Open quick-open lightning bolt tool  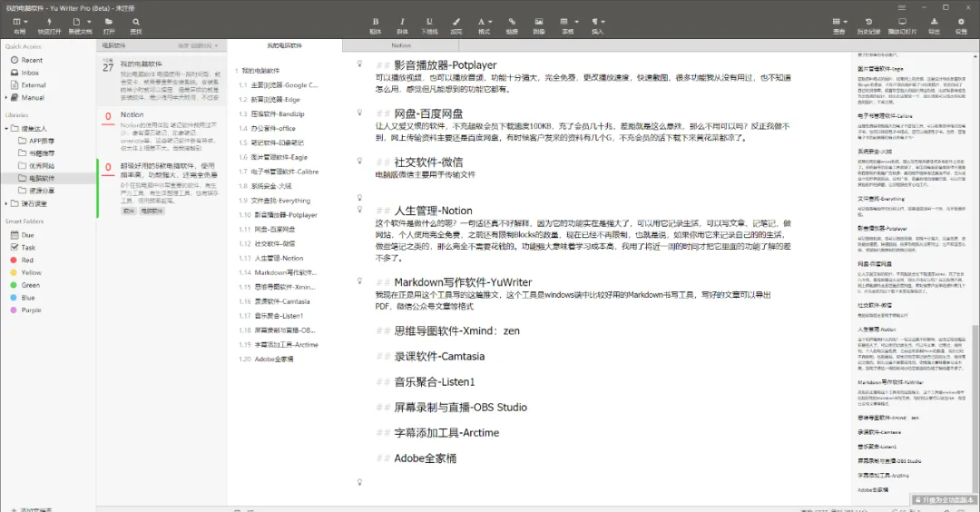point(49,21)
